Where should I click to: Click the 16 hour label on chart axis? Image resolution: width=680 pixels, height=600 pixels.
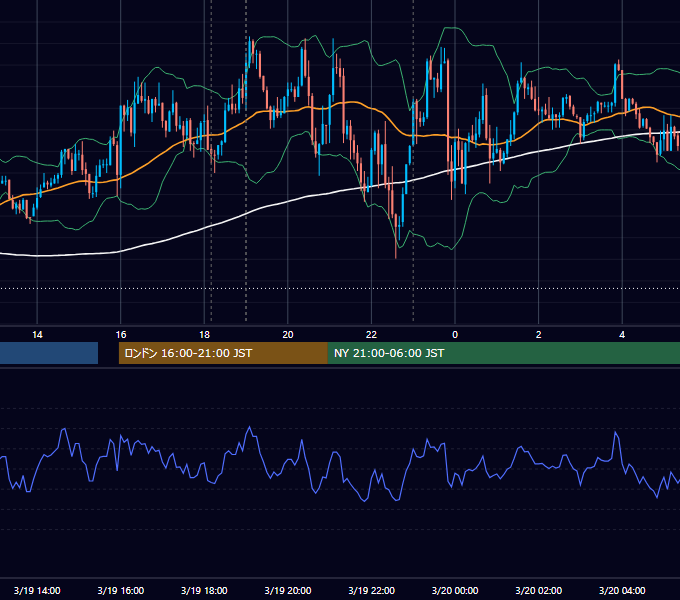click(121, 335)
